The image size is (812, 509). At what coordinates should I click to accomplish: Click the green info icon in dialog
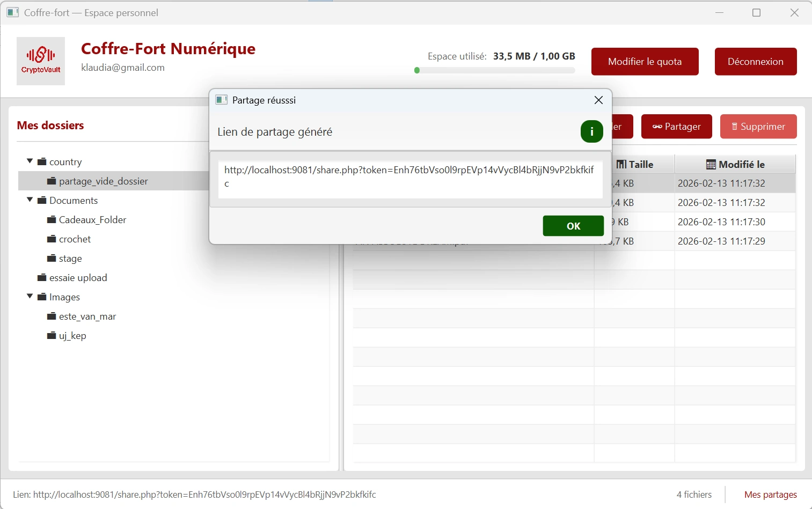point(591,131)
